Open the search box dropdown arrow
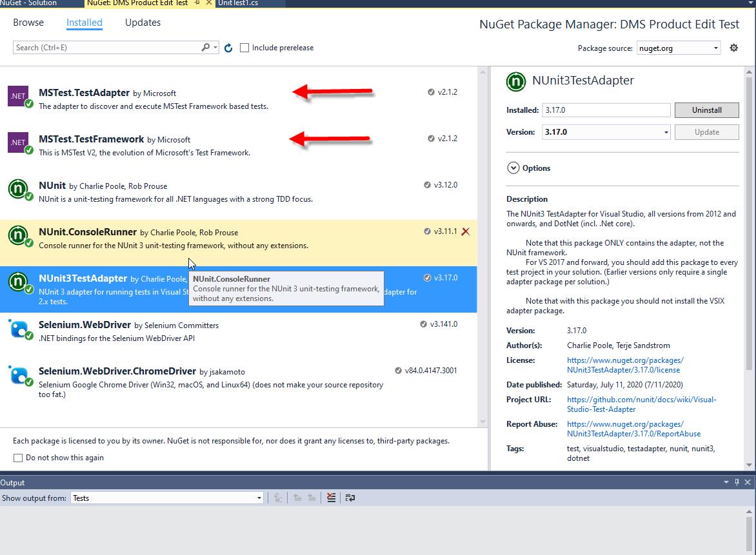The height and width of the screenshot is (555, 756). pos(215,48)
